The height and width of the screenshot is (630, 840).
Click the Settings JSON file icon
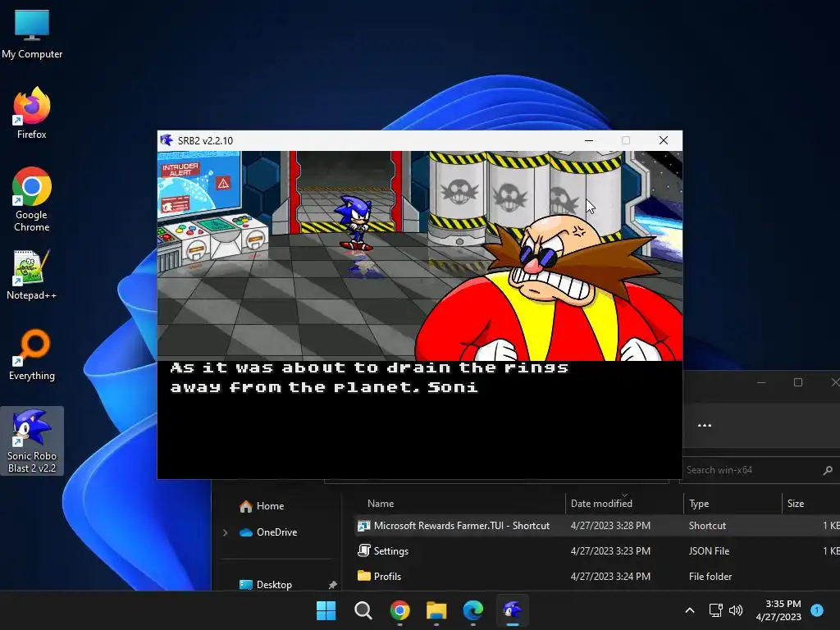click(364, 550)
